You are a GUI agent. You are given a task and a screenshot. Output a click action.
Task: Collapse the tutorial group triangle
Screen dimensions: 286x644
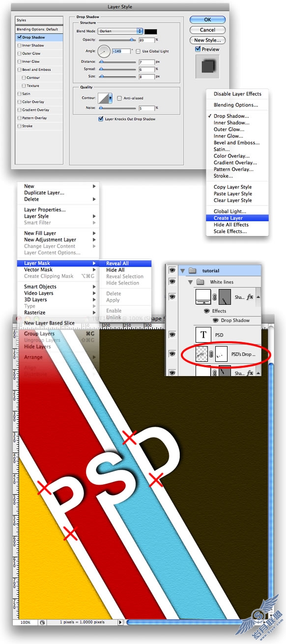point(183,270)
